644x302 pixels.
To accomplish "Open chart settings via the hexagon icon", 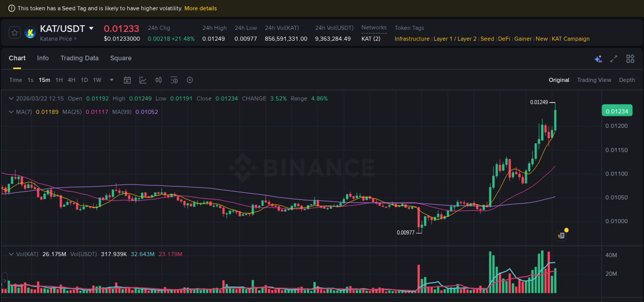I will point(189,80).
